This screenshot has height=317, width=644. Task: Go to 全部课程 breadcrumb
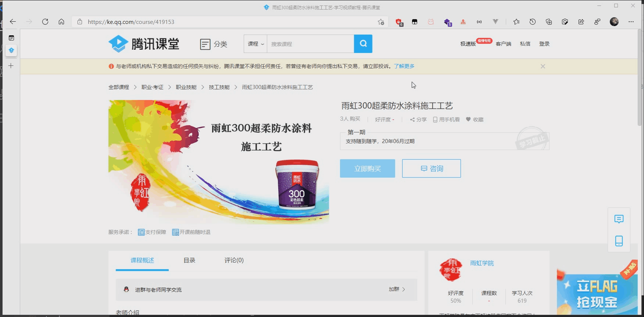(x=119, y=87)
